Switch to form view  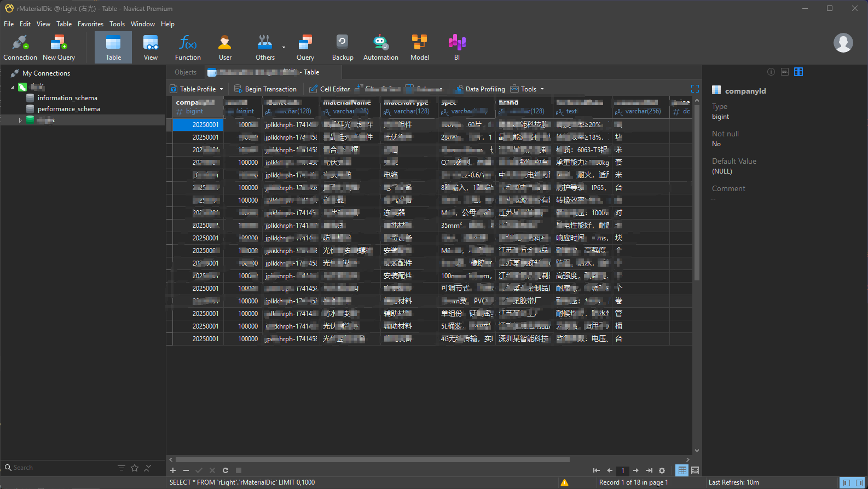pos(695,470)
